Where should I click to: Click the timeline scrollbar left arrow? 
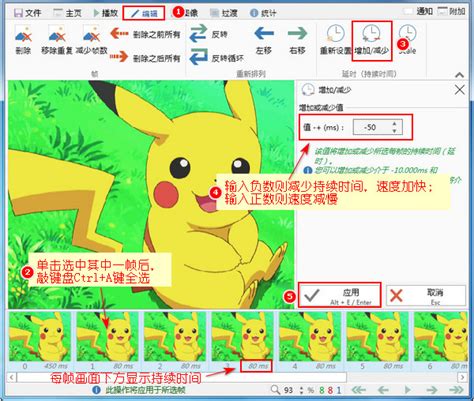[x=12, y=377]
